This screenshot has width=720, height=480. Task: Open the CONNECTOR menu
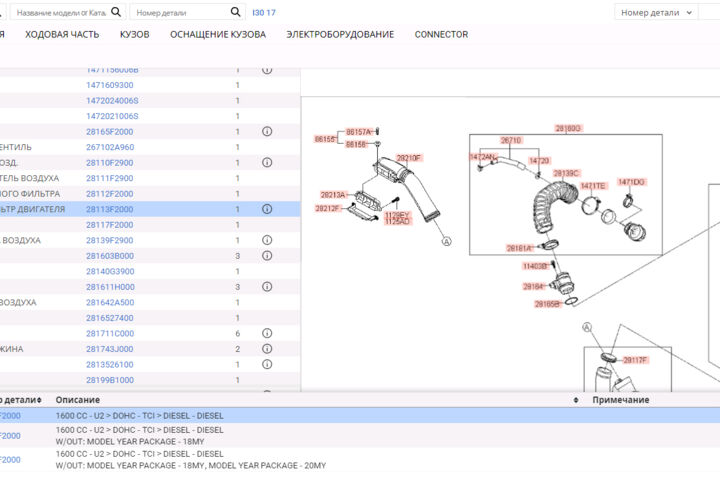pyautogui.click(x=441, y=34)
